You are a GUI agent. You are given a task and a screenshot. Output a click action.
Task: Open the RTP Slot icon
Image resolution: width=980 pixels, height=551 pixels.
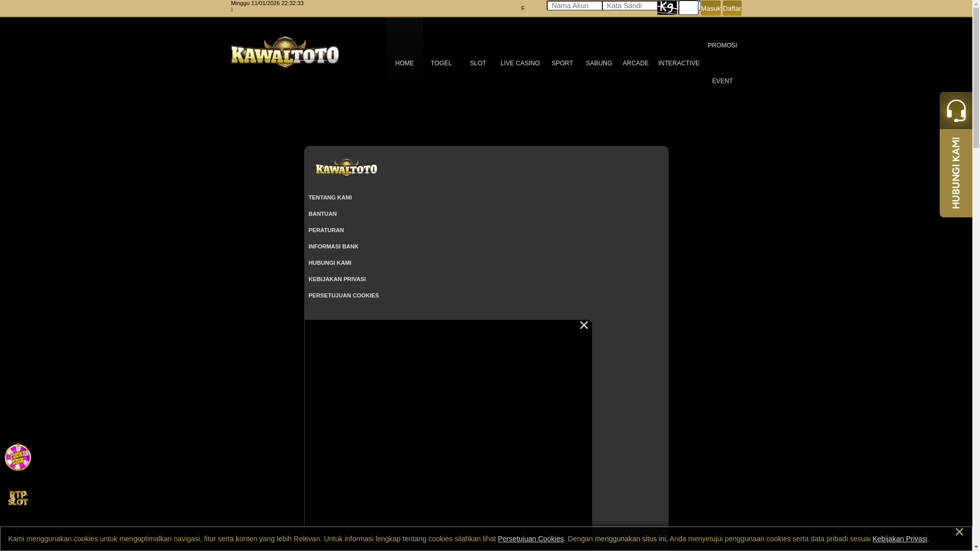(18, 498)
